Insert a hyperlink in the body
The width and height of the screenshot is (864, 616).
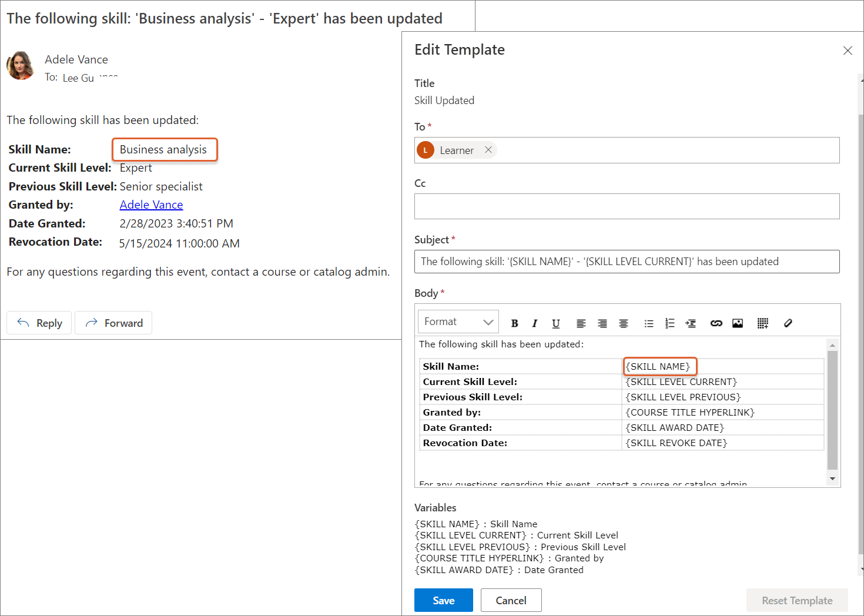716,323
